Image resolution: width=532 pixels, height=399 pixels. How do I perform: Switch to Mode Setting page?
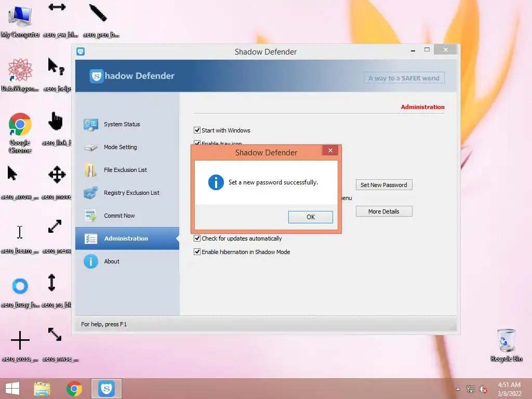point(120,147)
